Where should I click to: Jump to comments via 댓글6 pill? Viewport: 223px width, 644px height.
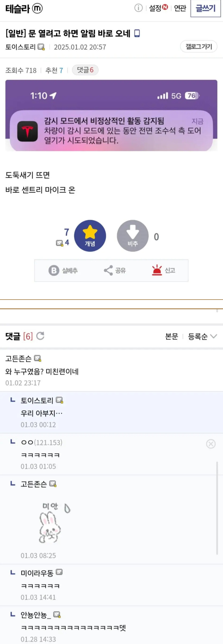(85, 70)
